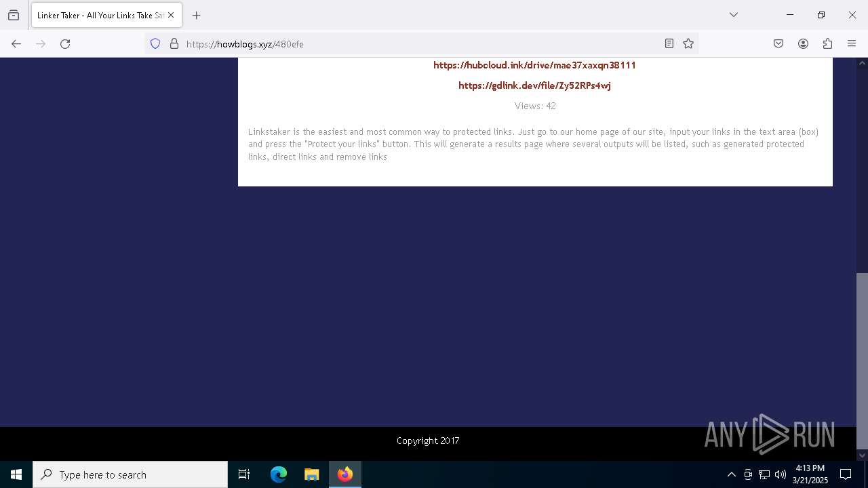
Task: Open Meet Now tray icon
Action: [x=748, y=474]
